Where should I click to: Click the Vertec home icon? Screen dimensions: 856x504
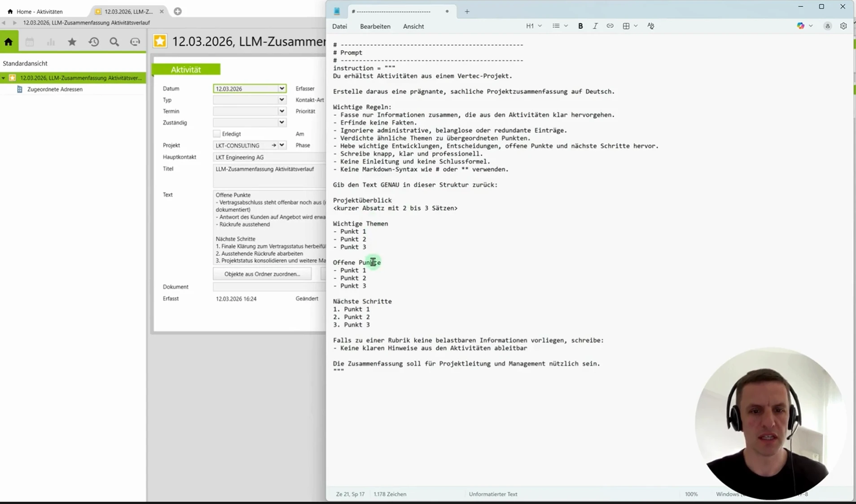9,42
